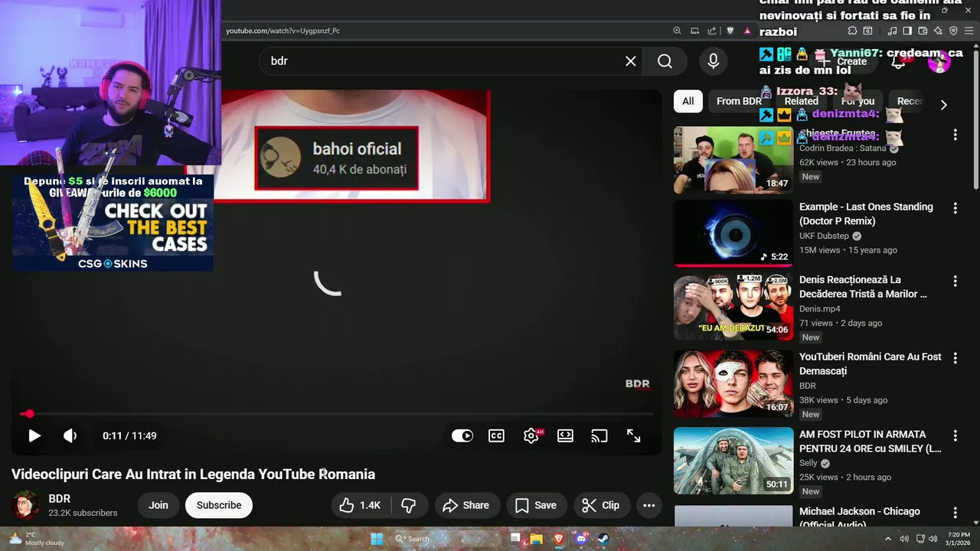The height and width of the screenshot is (551, 980).
Task: Switch to theater mode
Action: click(x=565, y=435)
